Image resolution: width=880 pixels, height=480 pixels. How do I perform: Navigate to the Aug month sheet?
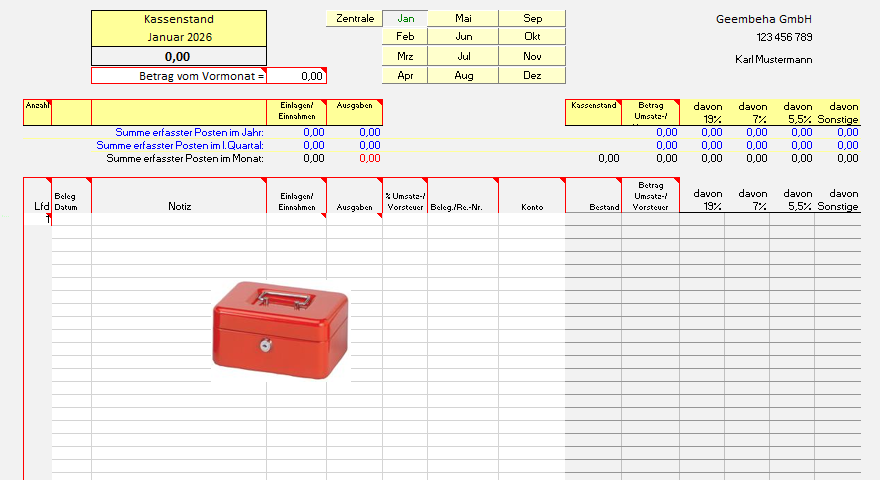pyautogui.click(x=463, y=75)
